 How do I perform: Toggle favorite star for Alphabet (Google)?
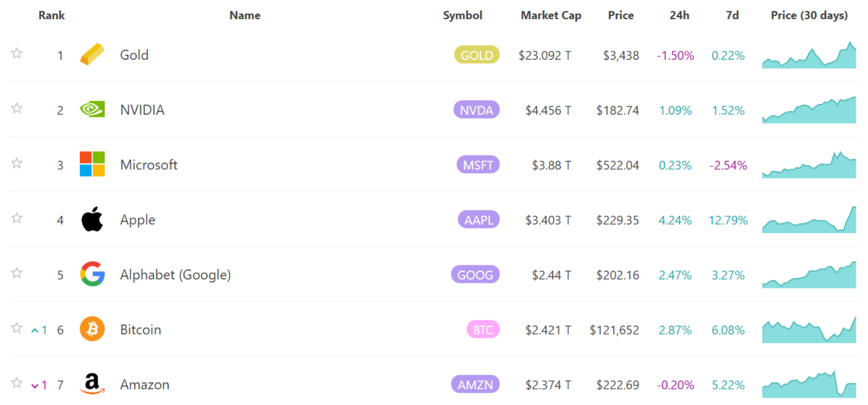coord(17,272)
